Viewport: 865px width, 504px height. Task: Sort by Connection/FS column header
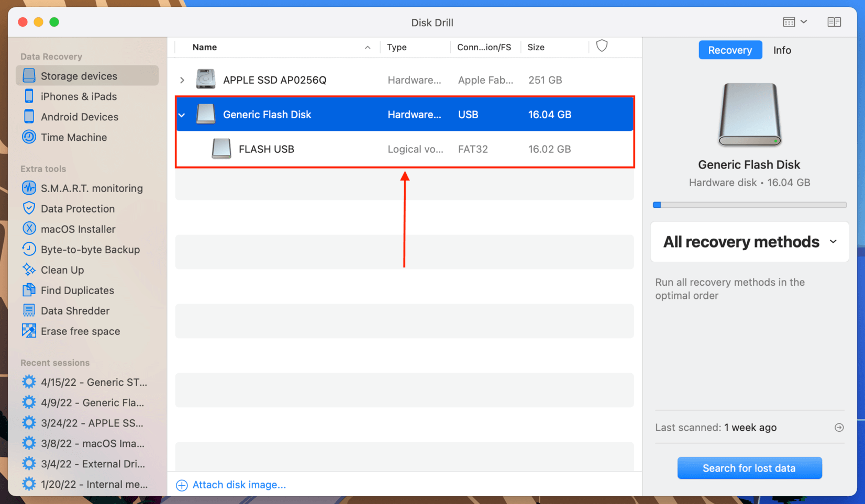(x=484, y=47)
